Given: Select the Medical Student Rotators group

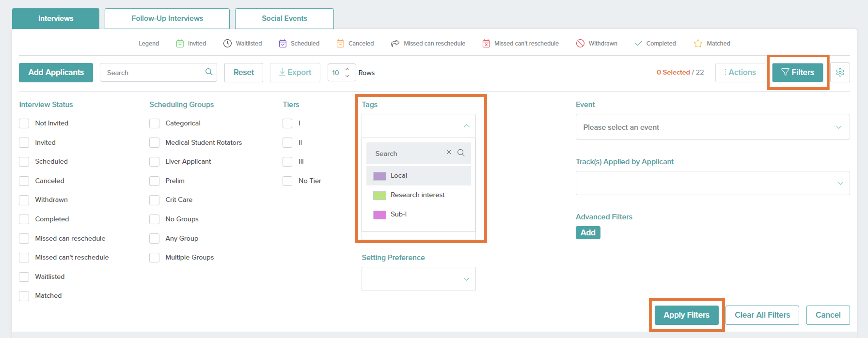Looking at the screenshot, I should (x=154, y=142).
